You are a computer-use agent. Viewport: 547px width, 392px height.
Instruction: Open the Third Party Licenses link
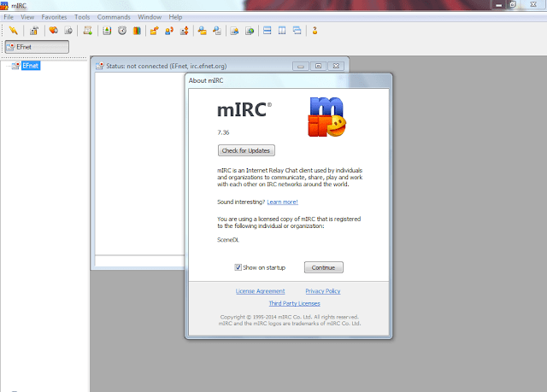tap(294, 303)
